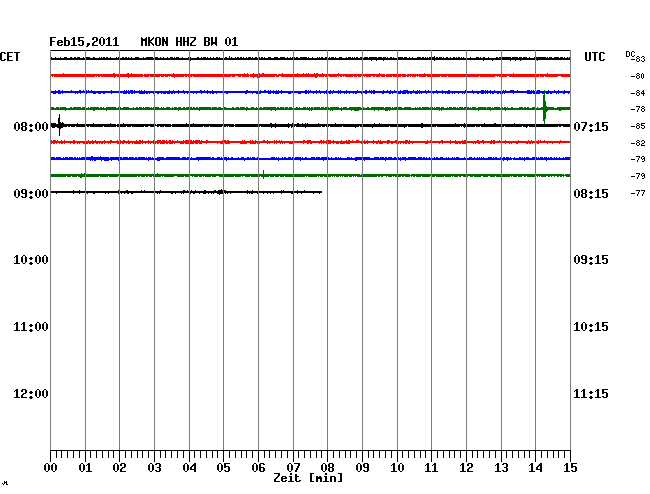Select the CET time label '10:00'
This screenshot has height=494, width=650.
click(31, 260)
